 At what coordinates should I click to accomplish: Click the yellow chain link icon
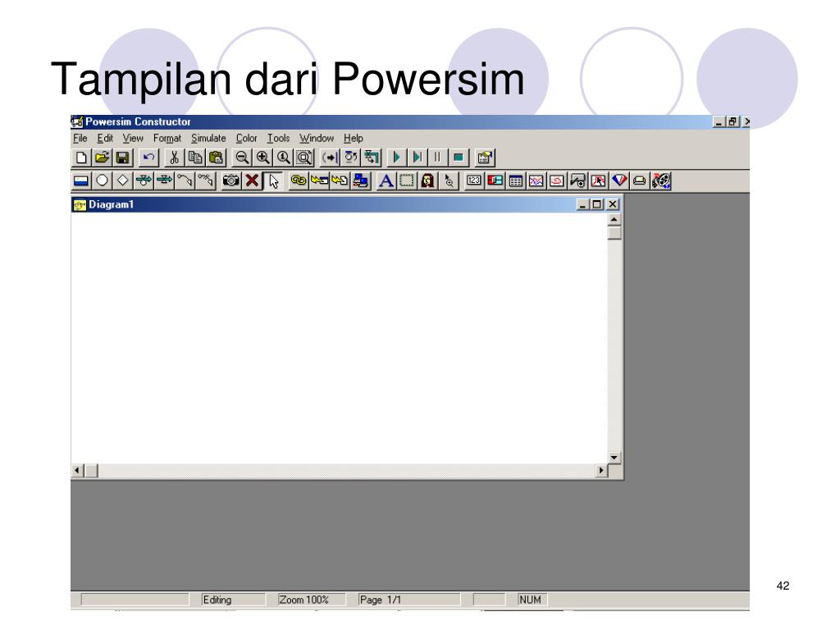click(299, 181)
